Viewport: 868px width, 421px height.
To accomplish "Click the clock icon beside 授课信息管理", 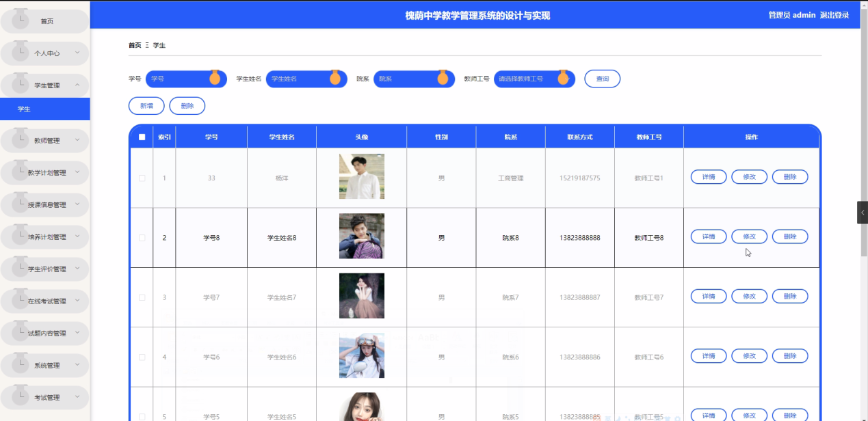I will pos(21,202).
